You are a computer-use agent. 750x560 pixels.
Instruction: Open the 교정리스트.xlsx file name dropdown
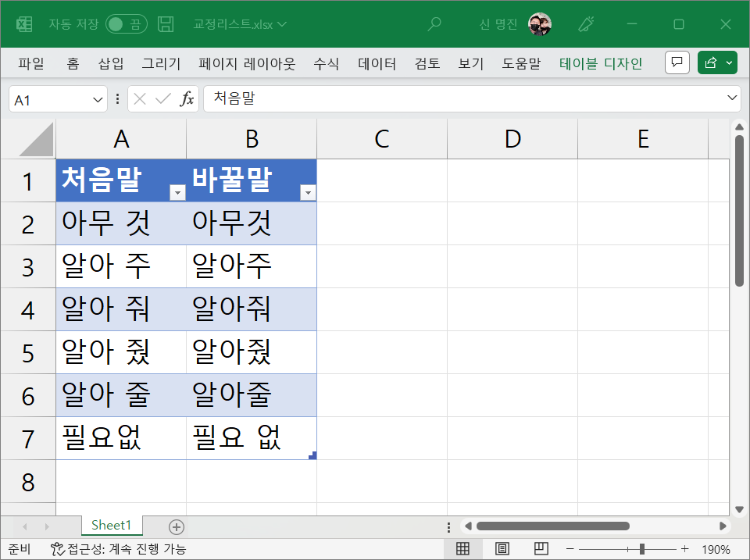240,24
